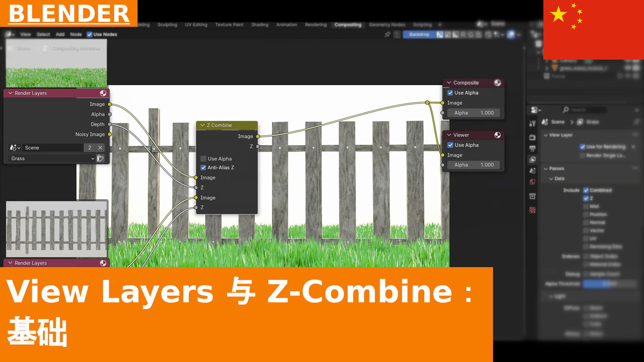Collapse the Composite node
This screenshot has width=644, height=362.
[449, 83]
